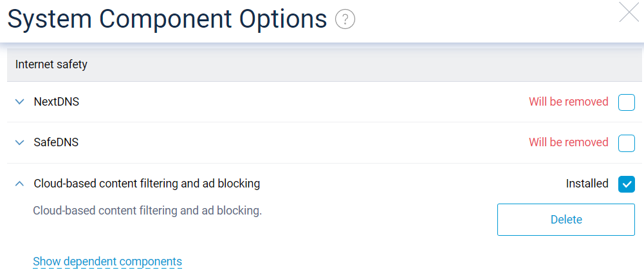Click the gray component description text
Viewport: 644px width, 277px height.
click(x=147, y=211)
